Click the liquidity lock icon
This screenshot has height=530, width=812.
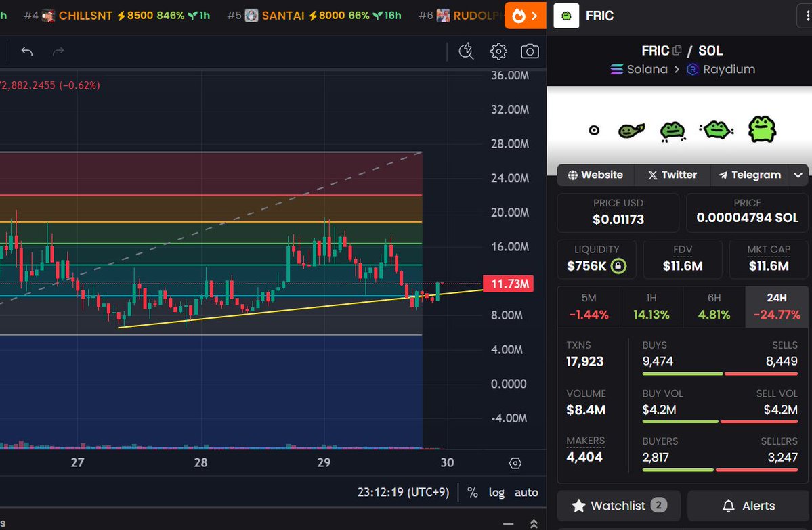tap(618, 266)
